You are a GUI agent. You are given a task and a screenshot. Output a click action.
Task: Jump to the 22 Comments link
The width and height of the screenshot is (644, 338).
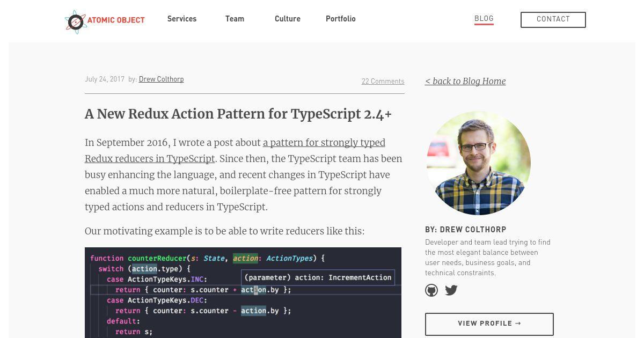click(383, 82)
